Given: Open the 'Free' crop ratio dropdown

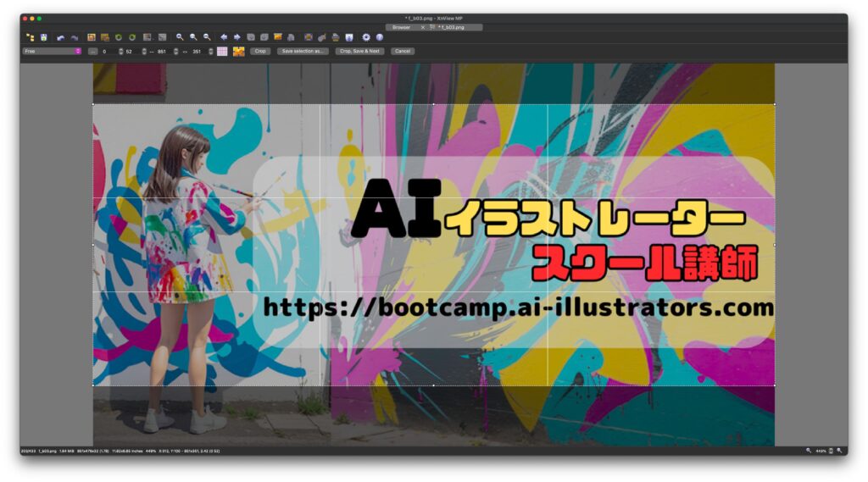Looking at the screenshot, I should pos(52,51).
